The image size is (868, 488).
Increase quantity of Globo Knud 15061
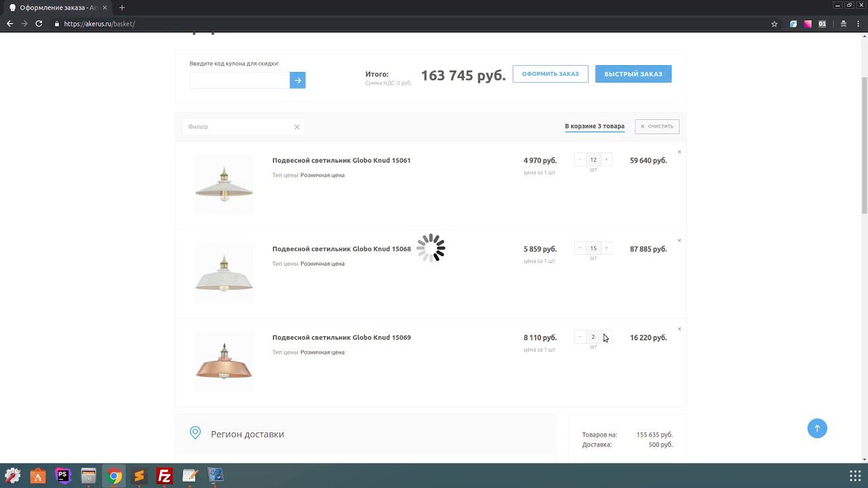point(606,160)
